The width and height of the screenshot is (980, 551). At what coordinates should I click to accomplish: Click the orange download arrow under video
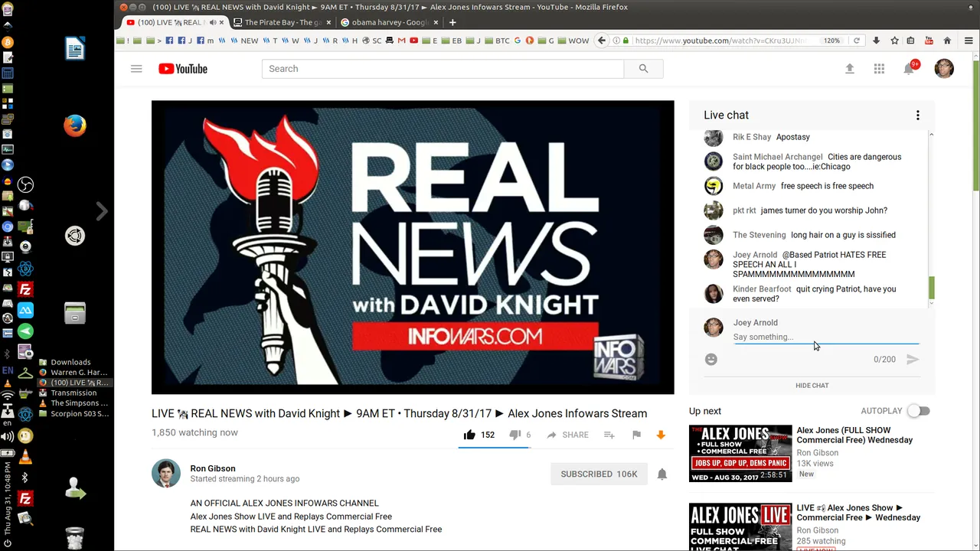[x=661, y=435]
